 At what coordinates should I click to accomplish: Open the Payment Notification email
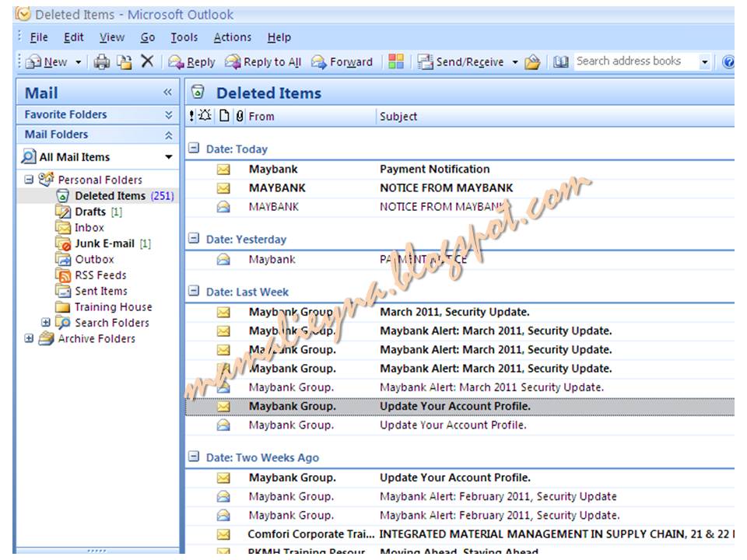point(460,170)
